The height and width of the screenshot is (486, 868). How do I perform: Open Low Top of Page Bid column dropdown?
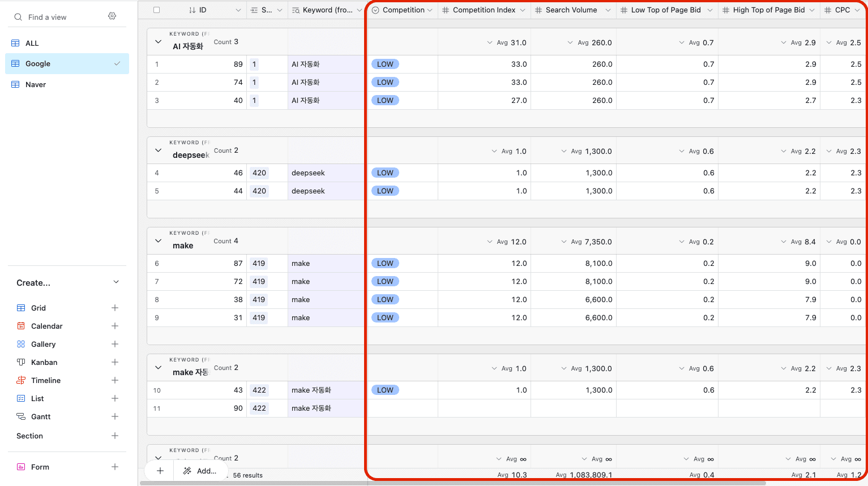click(710, 10)
